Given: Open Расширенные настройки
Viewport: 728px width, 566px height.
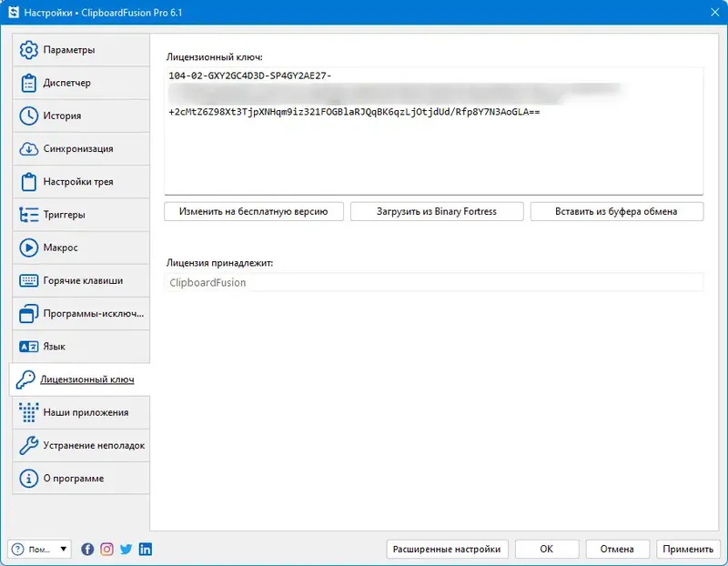Looking at the screenshot, I should point(447,550).
